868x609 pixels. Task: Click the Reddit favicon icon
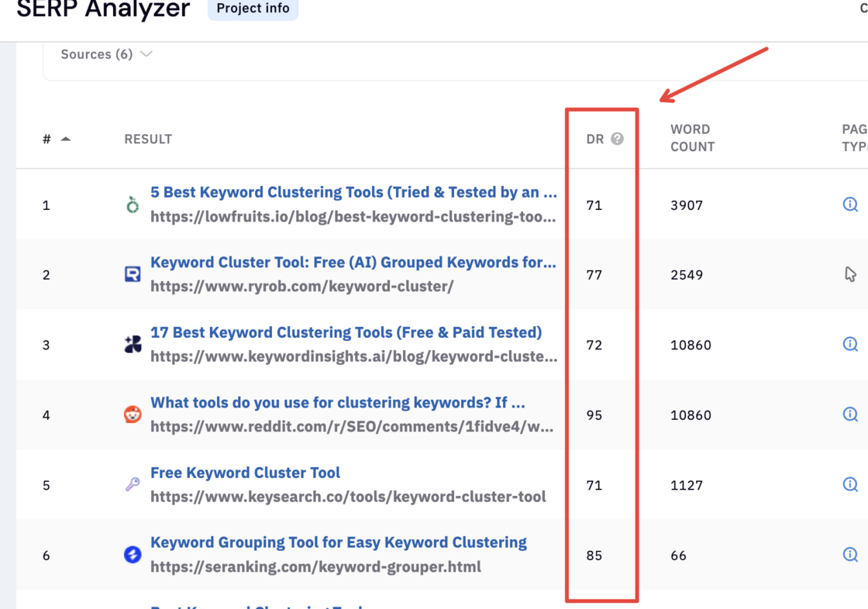[x=133, y=414]
